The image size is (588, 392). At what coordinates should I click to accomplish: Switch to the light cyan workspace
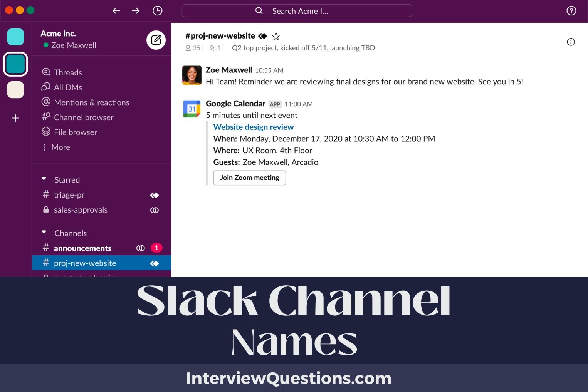(x=15, y=37)
